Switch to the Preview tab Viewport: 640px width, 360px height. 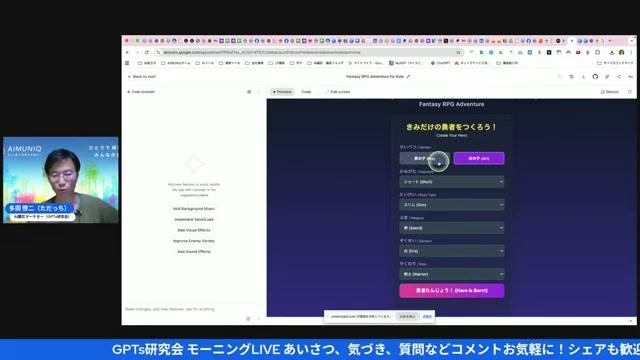(x=282, y=92)
